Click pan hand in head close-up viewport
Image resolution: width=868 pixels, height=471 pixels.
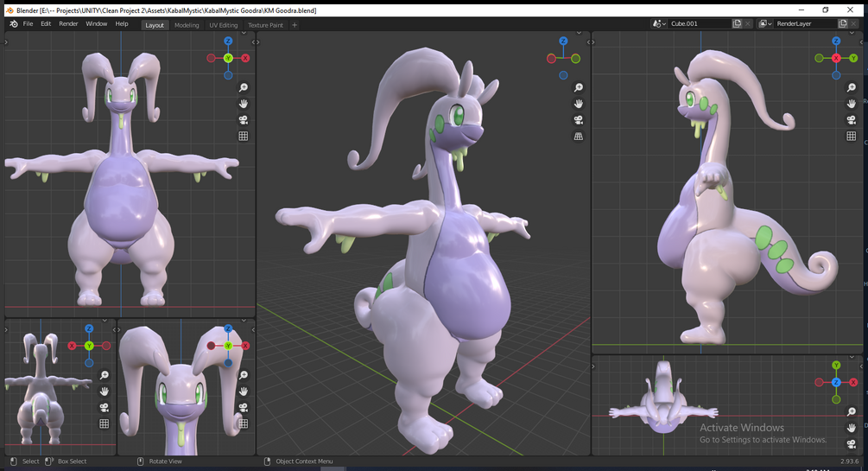coord(243,391)
